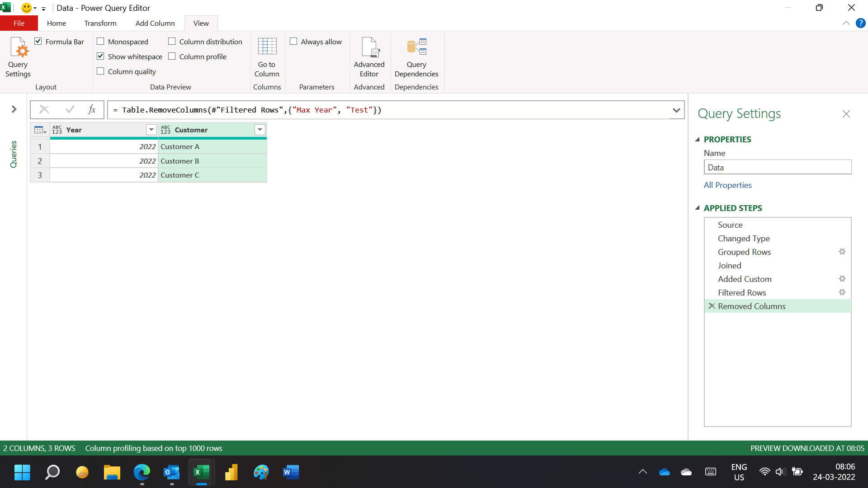Open the Year column filter dropdown
Image resolution: width=868 pixels, height=488 pixels.
[151, 130]
